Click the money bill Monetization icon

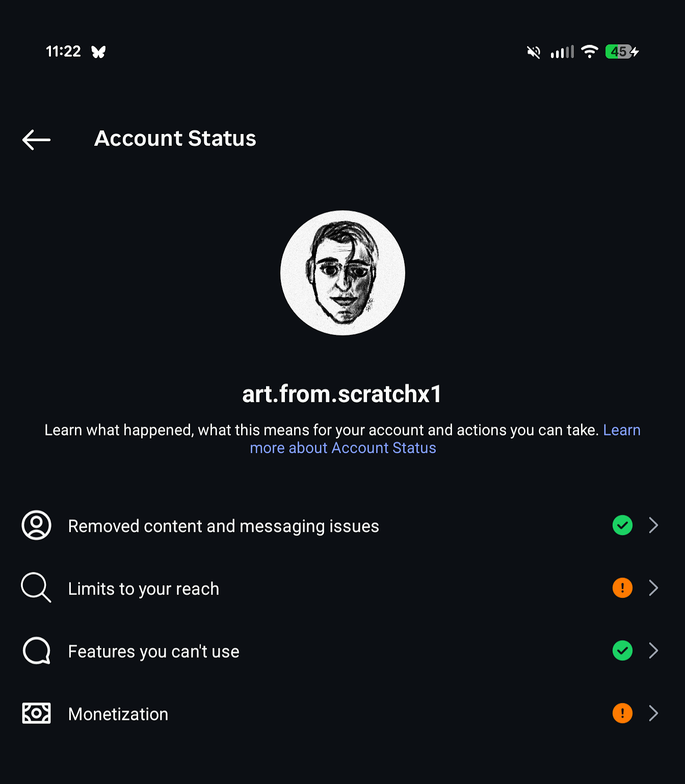(36, 713)
